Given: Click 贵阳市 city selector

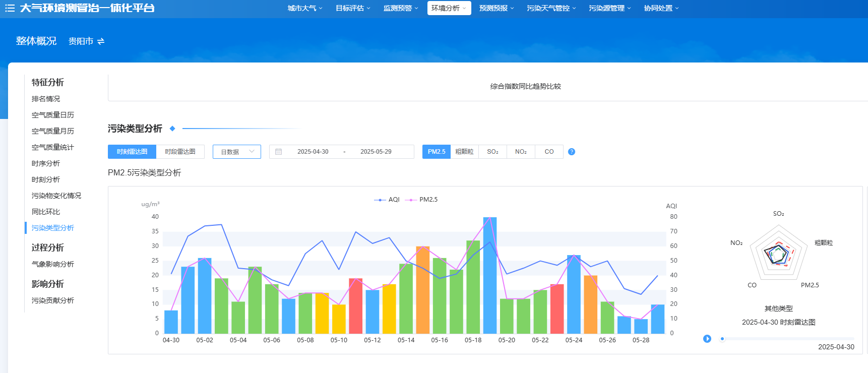Looking at the screenshot, I should (x=81, y=41).
